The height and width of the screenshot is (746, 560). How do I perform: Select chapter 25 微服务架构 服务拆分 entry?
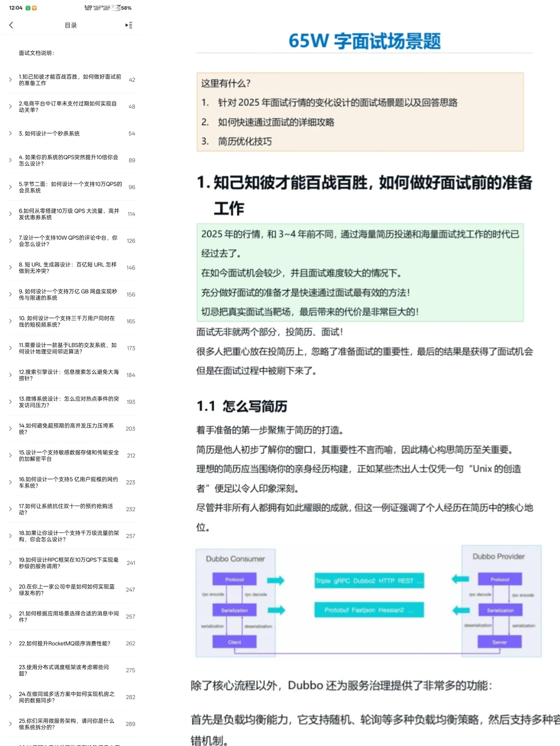[67, 724]
